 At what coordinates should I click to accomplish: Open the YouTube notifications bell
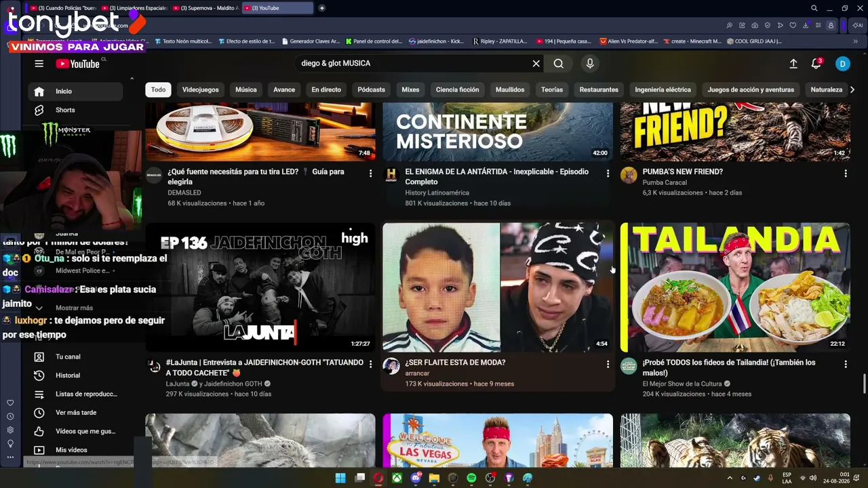tap(816, 64)
